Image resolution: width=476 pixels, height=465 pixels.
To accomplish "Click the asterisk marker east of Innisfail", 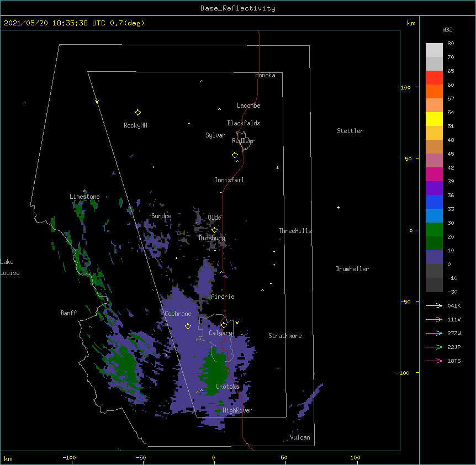I will (x=277, y=167).
